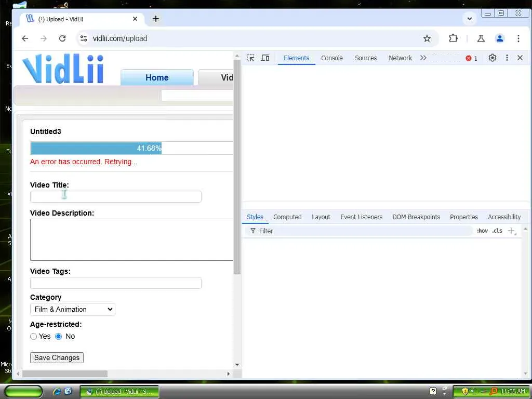Open the Category Film & Animation dropdown
The image size is (532, 399).
pyautogui.click(x=73, y=310)
